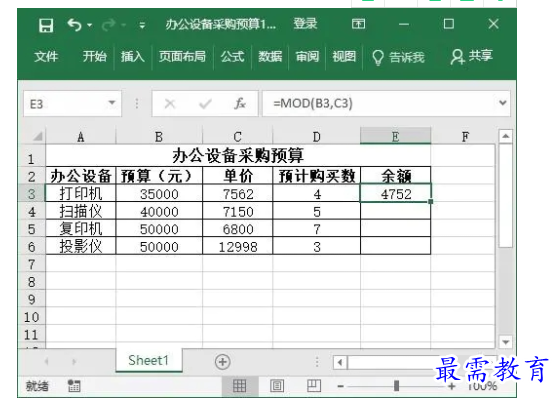The image size is (557, 401).
Task: Click vertical scrollbar down arrow
Action: click(x=505, y=342)
